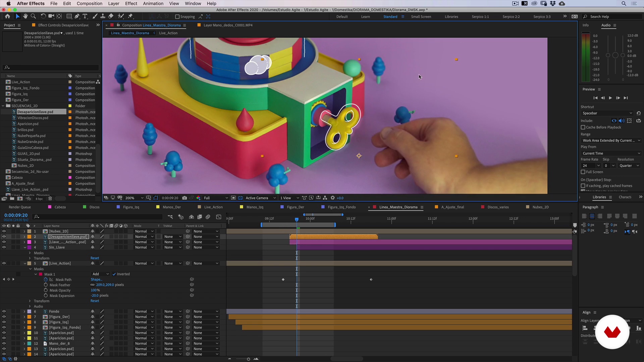Collapse the SECUENCIAS_2D folder
Image resolution: width=644 pixels, height=362 pixels.
tap(3, 106)
